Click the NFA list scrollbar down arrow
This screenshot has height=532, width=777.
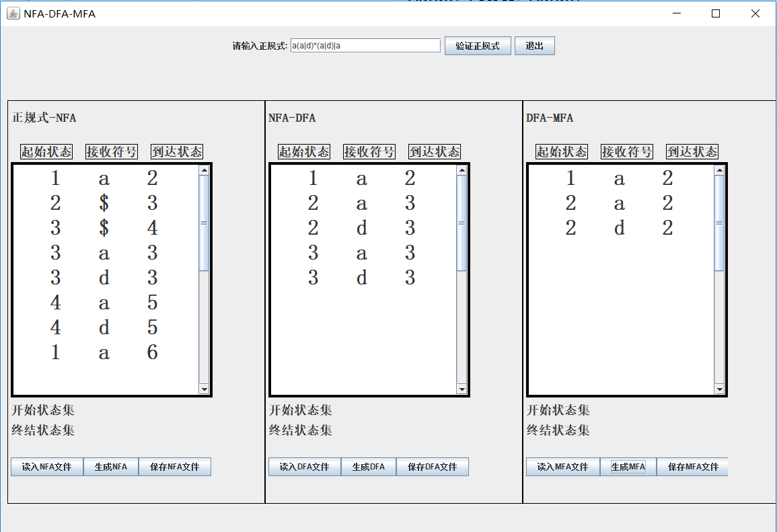(205, 389)
